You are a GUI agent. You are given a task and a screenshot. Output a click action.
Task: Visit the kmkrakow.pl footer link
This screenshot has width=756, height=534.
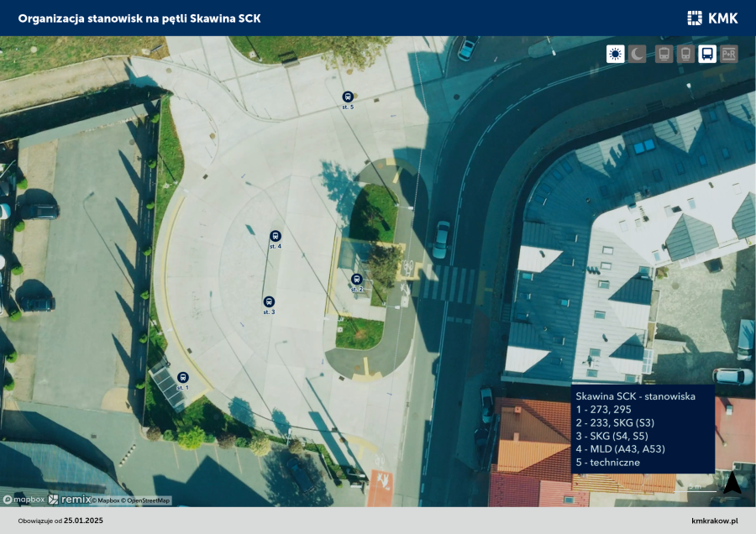(714, 521)
